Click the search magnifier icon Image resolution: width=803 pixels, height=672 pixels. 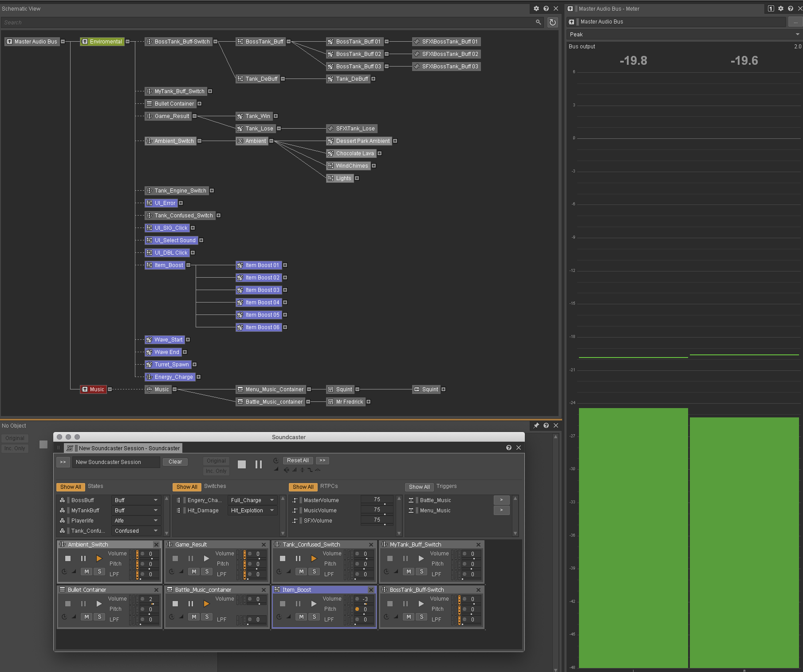click(538, 22)
